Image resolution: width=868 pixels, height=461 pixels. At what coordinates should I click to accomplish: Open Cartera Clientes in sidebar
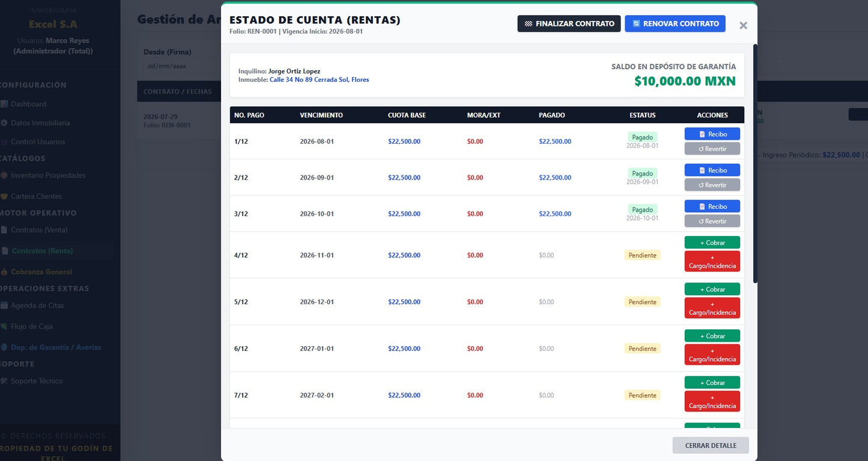(36, 197)
